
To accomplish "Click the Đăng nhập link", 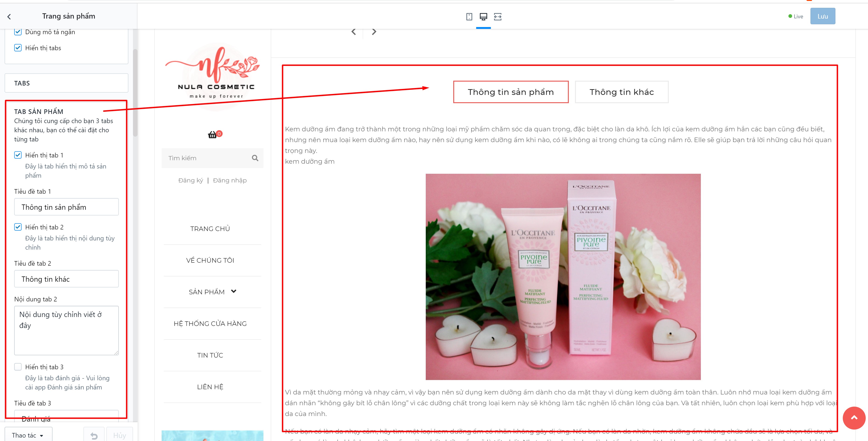I will 230,181.
